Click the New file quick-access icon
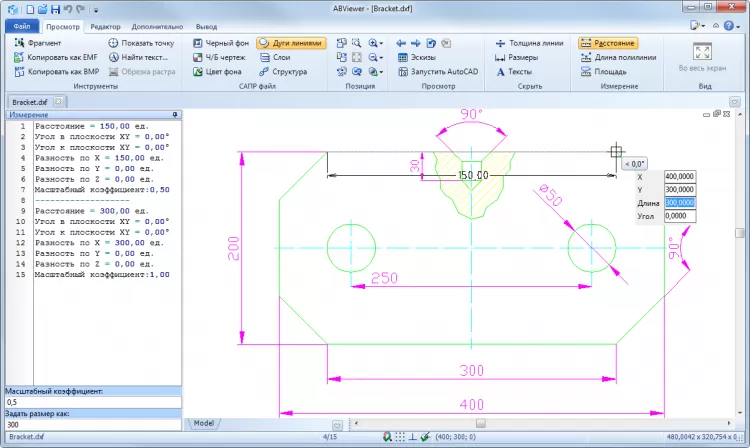The width and height of the screenshot is (750, 448). [x=30, y=9]
